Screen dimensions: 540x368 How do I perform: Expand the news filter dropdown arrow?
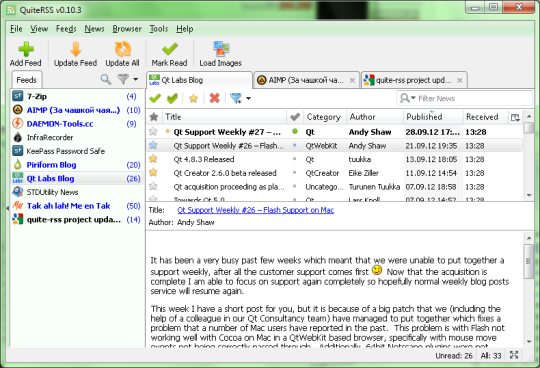(x=248, y=99)
